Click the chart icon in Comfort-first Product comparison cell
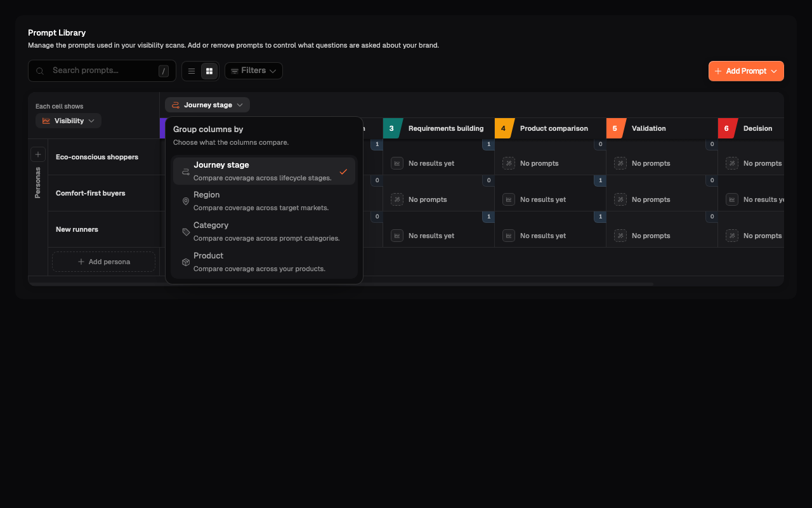The image size is (812, 508). click(x=509, y=199)
